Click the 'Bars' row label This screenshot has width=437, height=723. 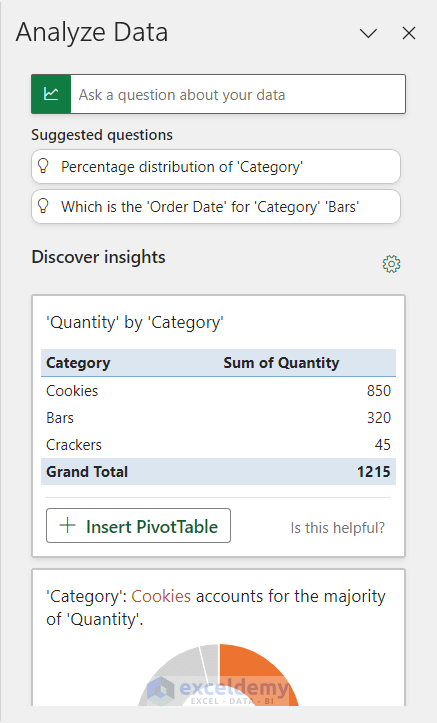click(x=60, y=418)
